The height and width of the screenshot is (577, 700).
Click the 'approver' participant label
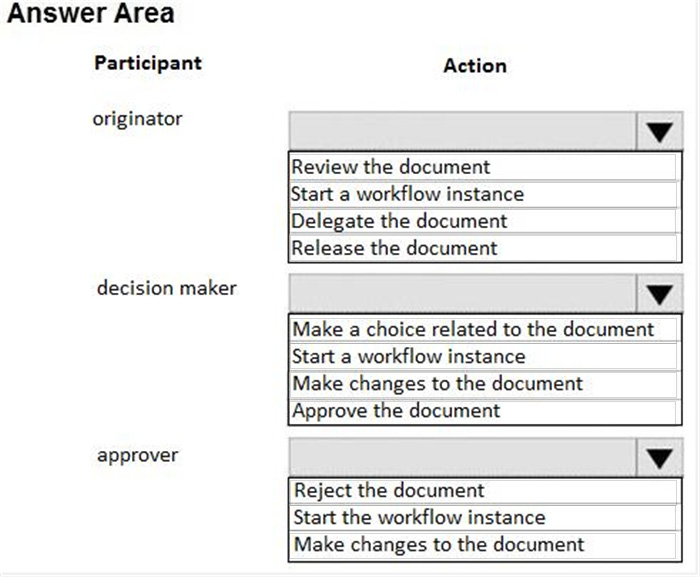click(x=138, y=456)
